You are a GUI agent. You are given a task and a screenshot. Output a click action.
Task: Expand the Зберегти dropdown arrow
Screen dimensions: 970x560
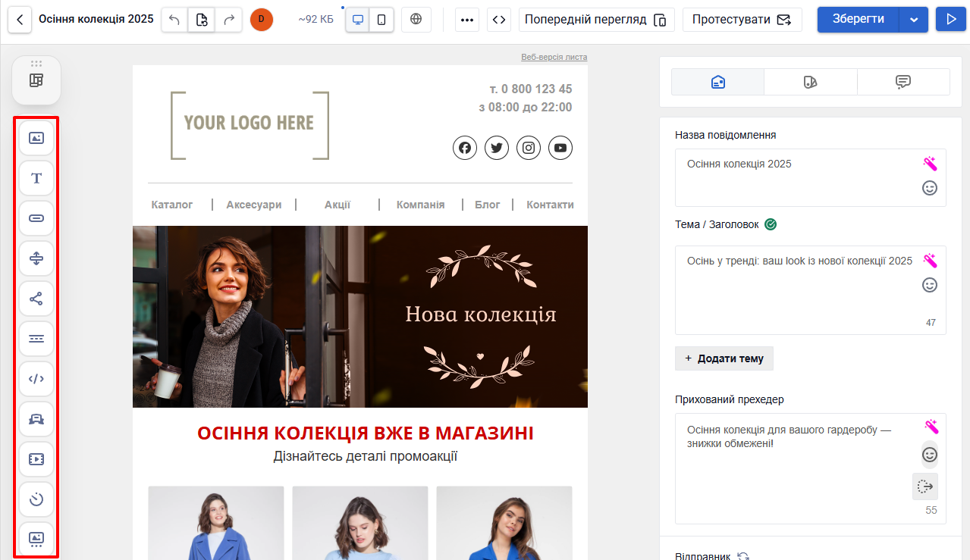[913, 20]
